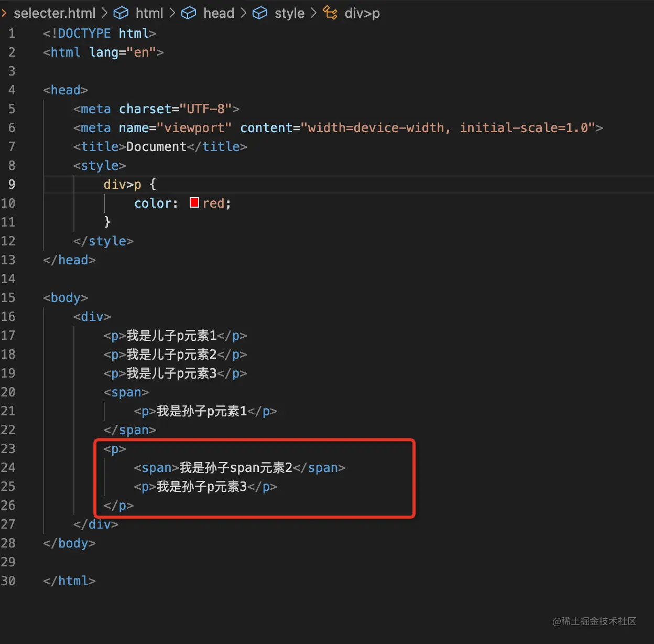The image size is (654, 644).
Task: Click the text 我是儿子p元素2
Action: 171,355
